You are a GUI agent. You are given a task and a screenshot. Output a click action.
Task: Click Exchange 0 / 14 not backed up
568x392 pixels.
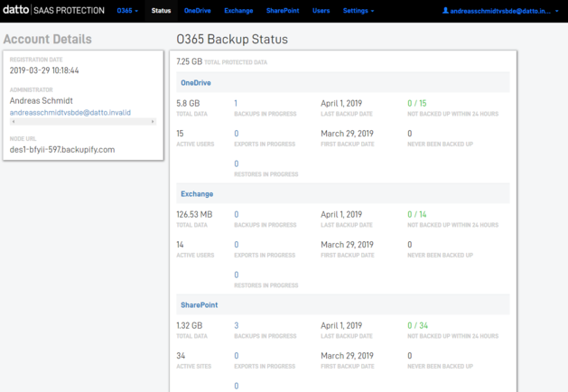coord(417,214)
